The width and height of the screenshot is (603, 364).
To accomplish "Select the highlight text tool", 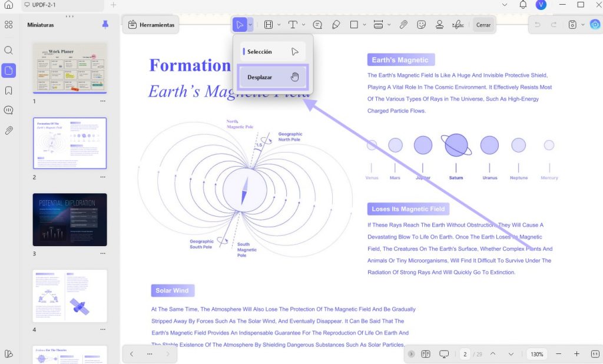I will pos(269,25).
